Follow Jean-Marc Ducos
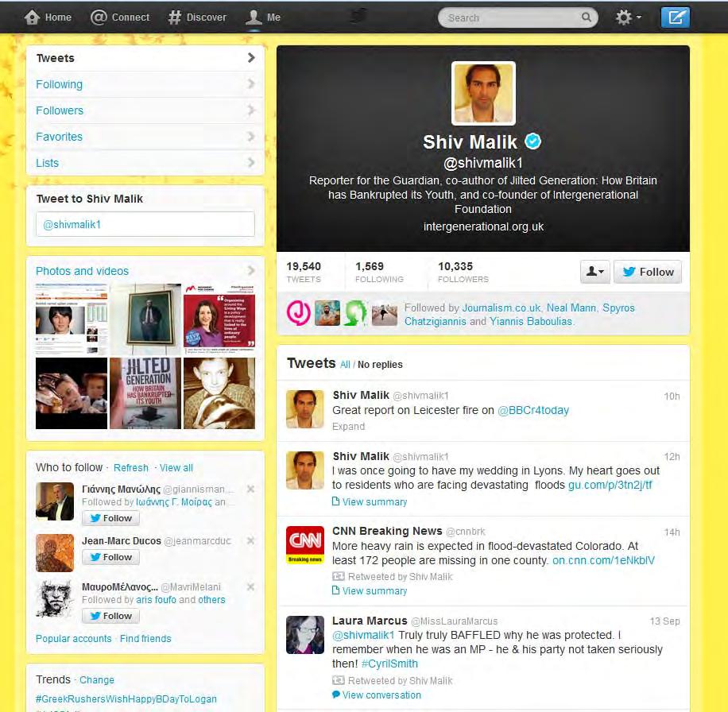 tap(111, 557)
